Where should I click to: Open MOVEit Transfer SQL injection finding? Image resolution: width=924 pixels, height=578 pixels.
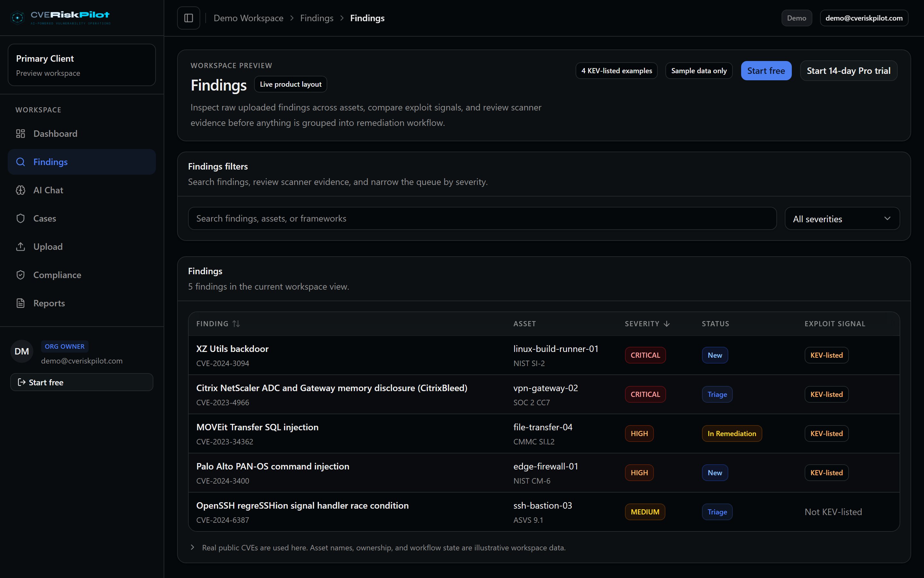coord(257,427)
